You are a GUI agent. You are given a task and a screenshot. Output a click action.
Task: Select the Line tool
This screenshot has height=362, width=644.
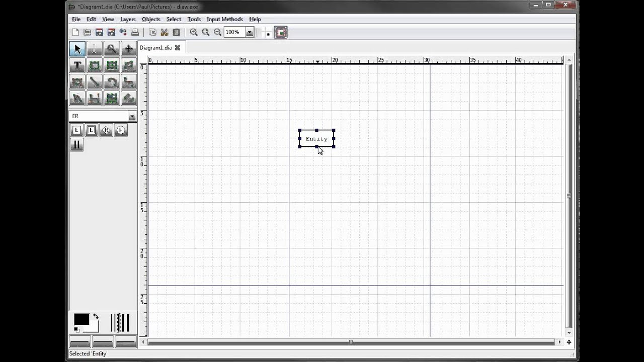(94, 82)
